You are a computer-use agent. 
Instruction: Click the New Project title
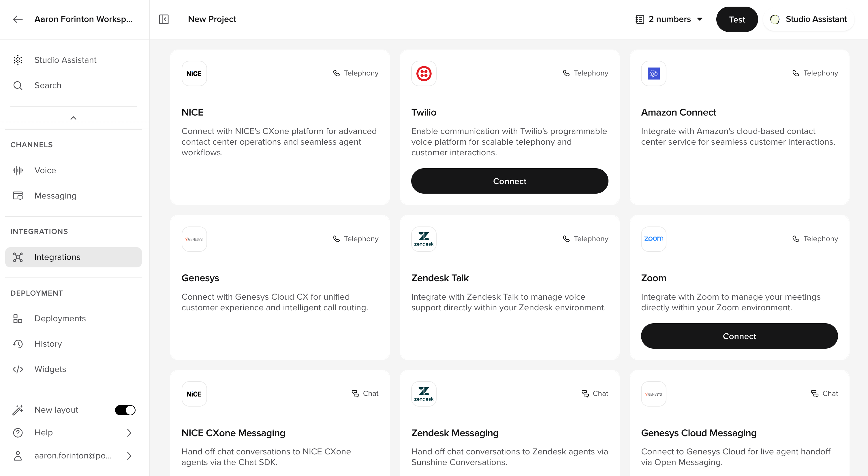coord(212,19)
